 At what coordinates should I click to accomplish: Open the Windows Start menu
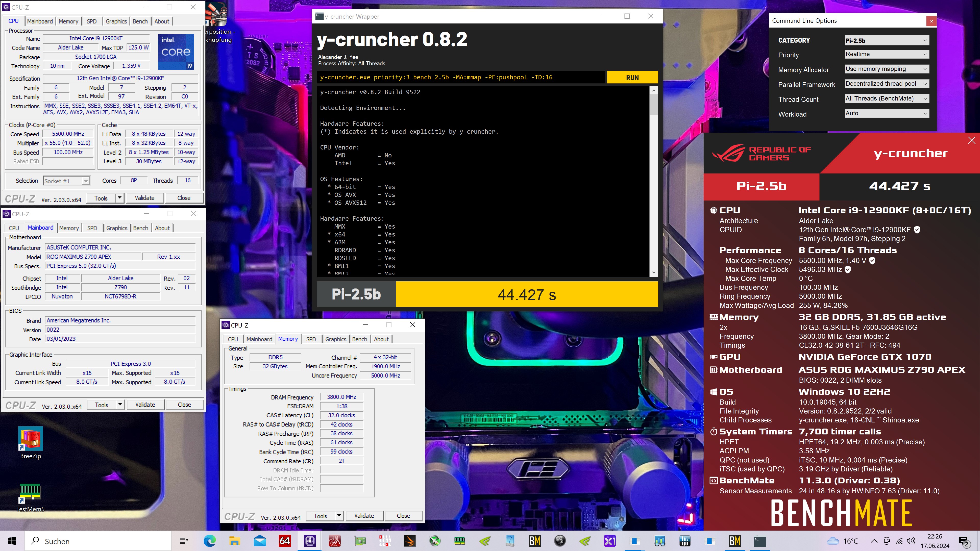click(x=12, y=541)
